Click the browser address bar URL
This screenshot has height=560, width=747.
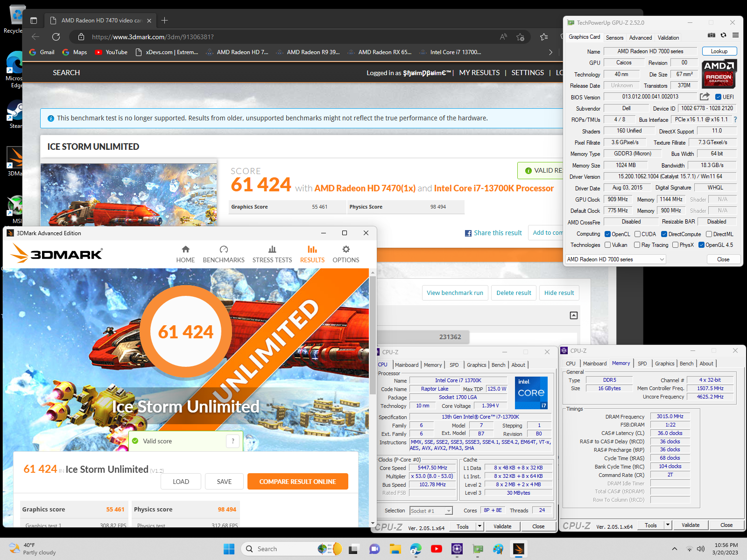(153, 37)
